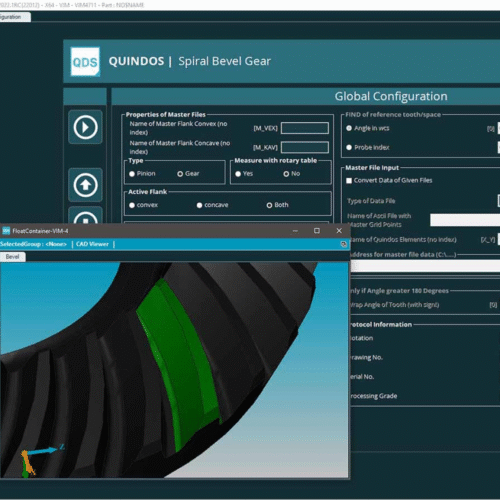Click the CAD Viewer label
The width and height of the screenshot is (500, 500).
pos(92,244)
